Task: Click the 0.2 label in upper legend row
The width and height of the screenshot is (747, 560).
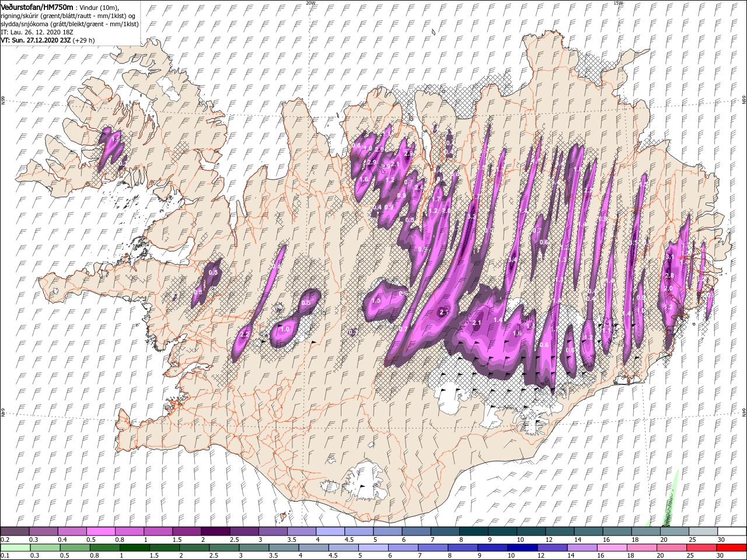Action: [5, 540]
